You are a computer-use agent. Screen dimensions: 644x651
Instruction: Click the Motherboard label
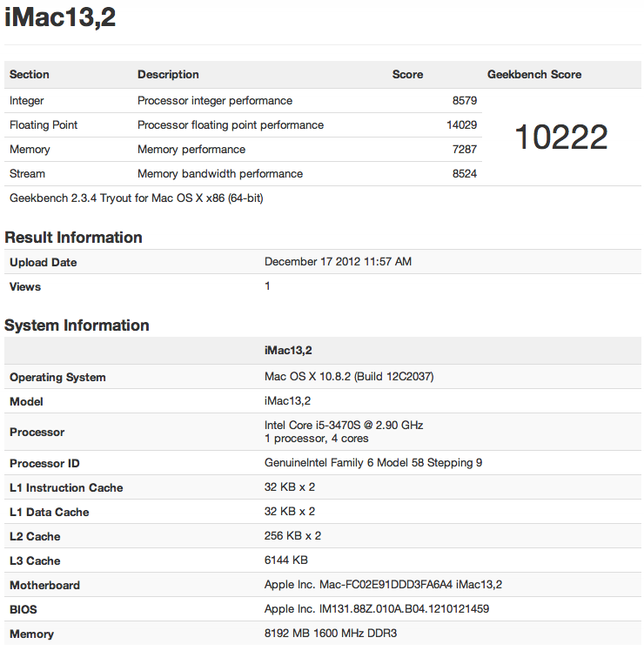coord(45,586)
